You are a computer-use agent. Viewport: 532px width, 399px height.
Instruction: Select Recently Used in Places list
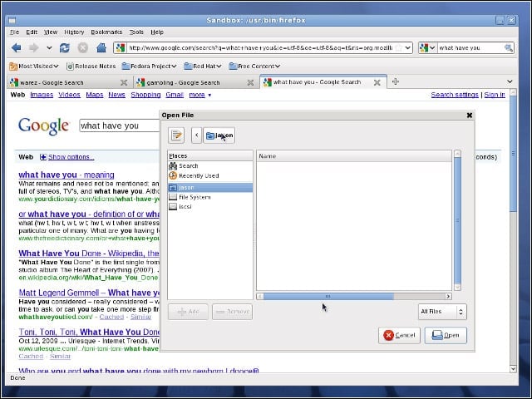click(x=210, y=175)
